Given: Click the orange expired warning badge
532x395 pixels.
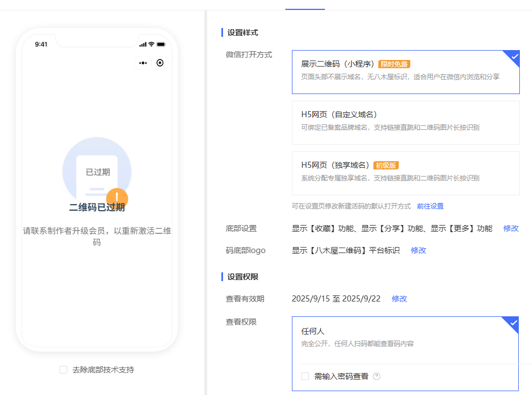Looking at the screenshot, I should pos(117,199).
